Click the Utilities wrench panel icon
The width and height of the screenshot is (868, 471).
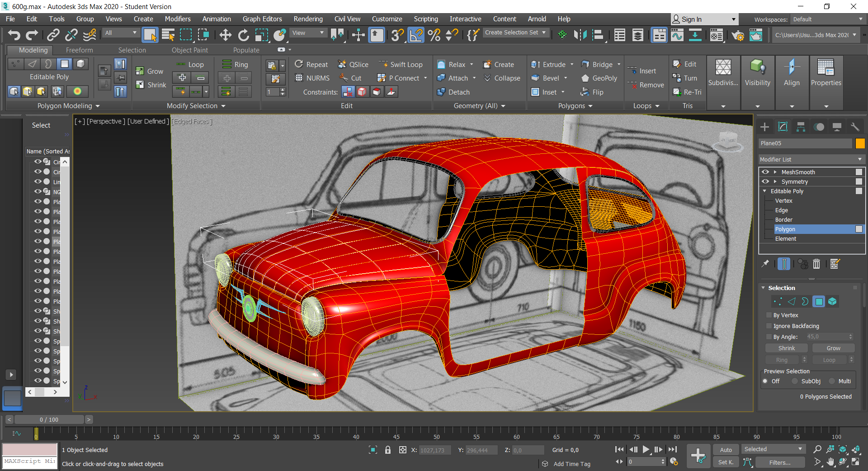point(854,127)
